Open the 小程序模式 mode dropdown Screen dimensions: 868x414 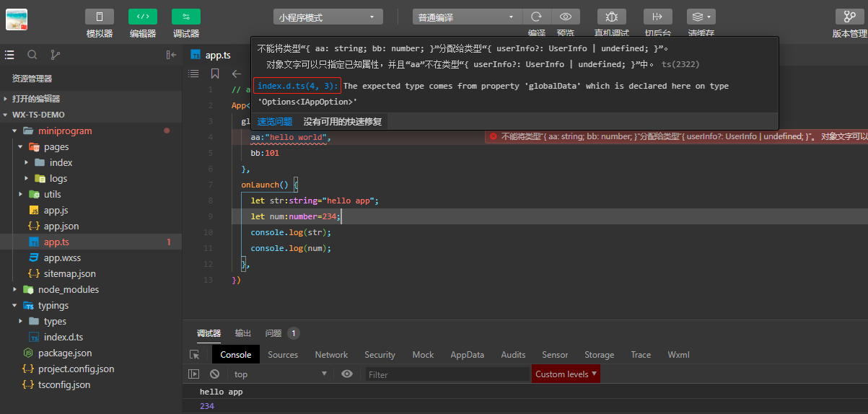pos(328,17)
